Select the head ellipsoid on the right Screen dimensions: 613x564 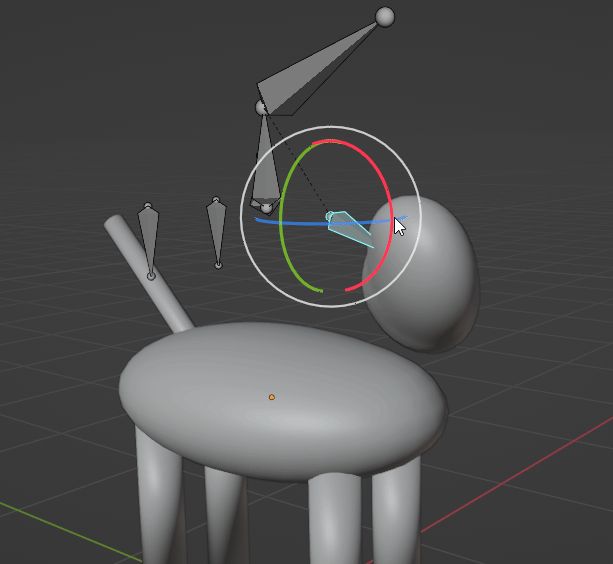430,280
